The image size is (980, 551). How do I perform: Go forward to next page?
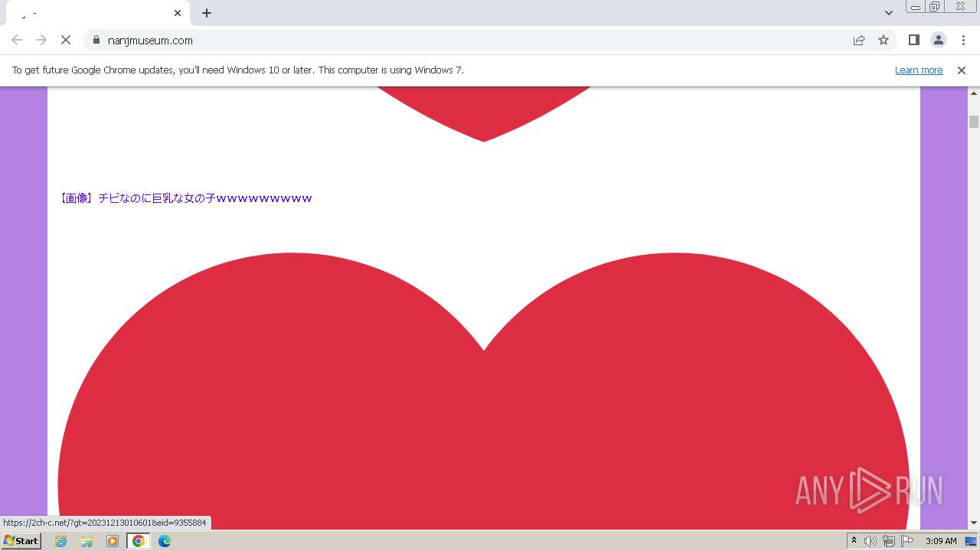41,40
